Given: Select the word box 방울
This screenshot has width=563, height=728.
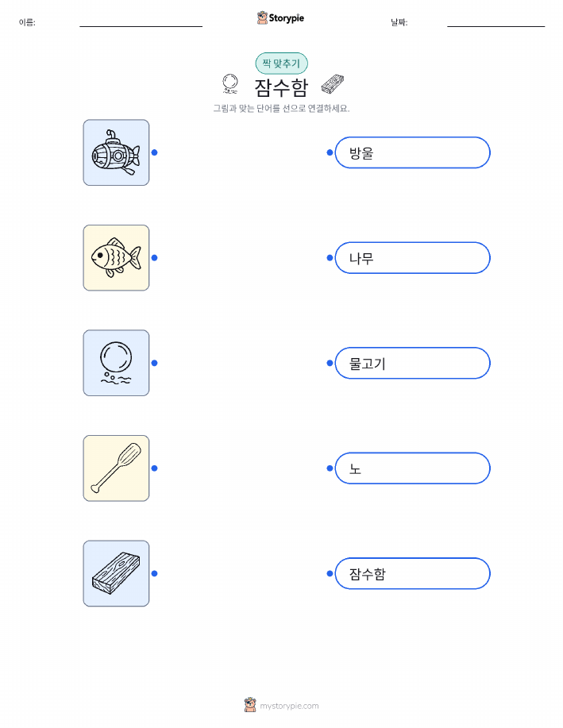Looking at the screenshot, I should (412, 152).
